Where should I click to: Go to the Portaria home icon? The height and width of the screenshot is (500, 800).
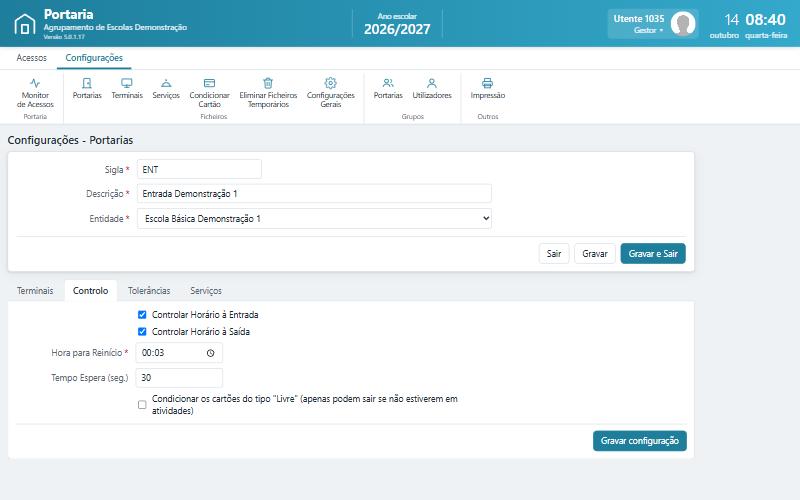[x=24, y=24]
